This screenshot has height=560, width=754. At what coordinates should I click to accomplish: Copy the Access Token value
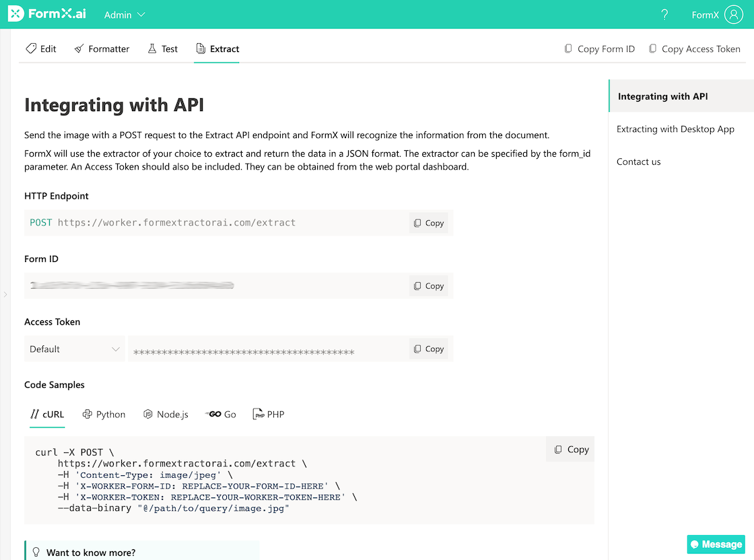tap(428, 349)
